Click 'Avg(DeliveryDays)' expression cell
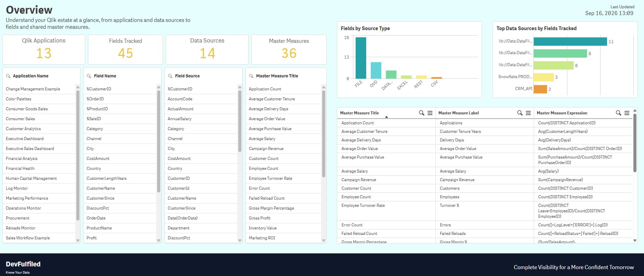Viewport: 644px width, 276px height. coord(583,140)
